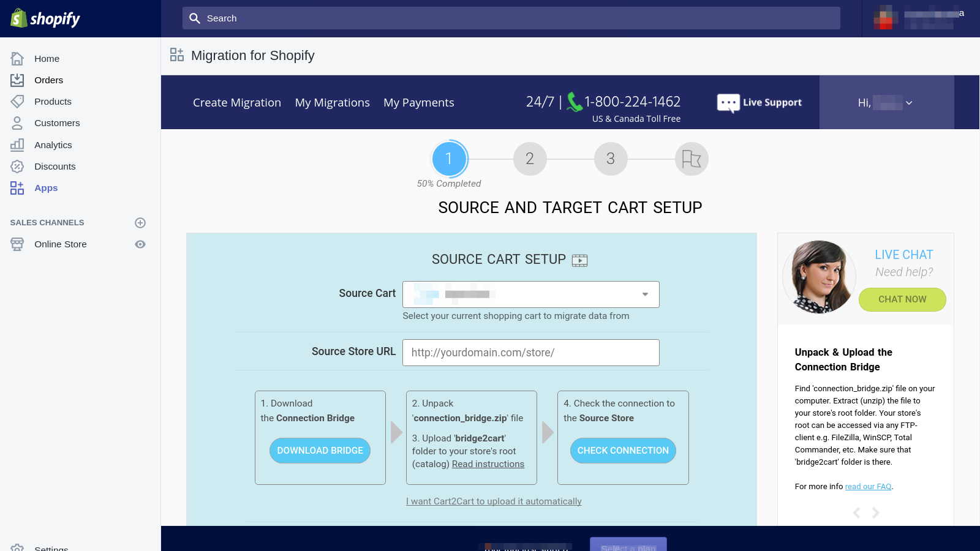Viewport: 980px width, 551px height.
Task: Open the My Payments tab
Action: pyautogui.click(x=418, y=103)
